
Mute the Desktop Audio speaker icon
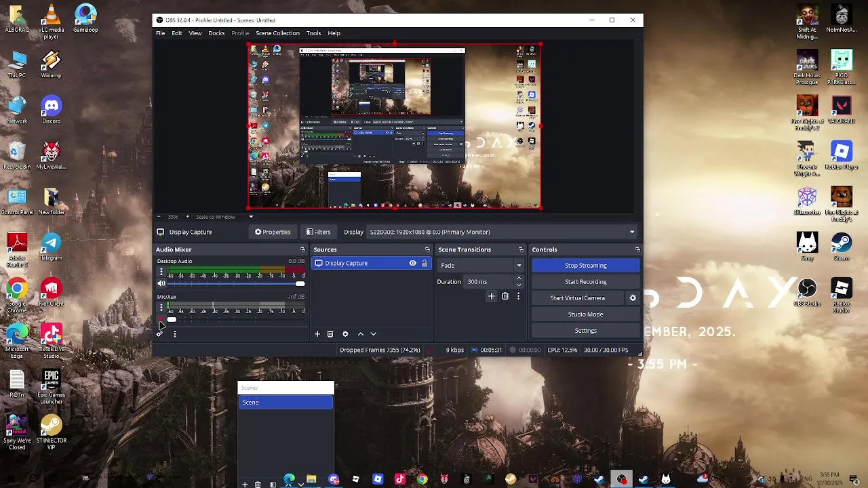click(161, 284)
